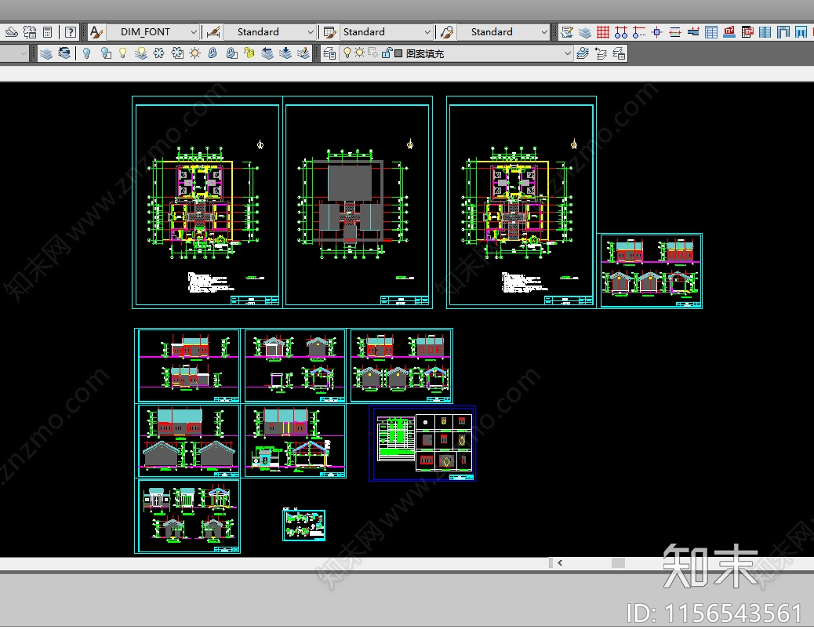Select the smallest detail drawing sheet

tap(304, 525)
